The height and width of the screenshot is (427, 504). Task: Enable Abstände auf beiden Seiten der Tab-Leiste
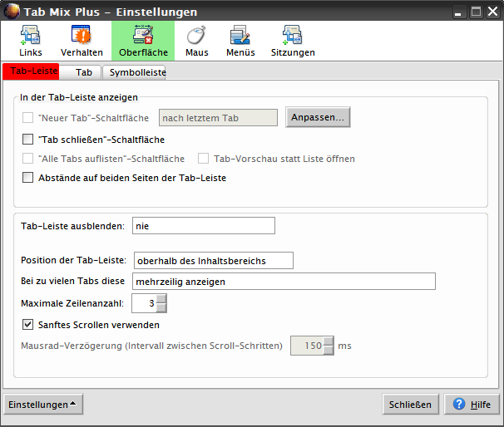click(x=27, y=178)
